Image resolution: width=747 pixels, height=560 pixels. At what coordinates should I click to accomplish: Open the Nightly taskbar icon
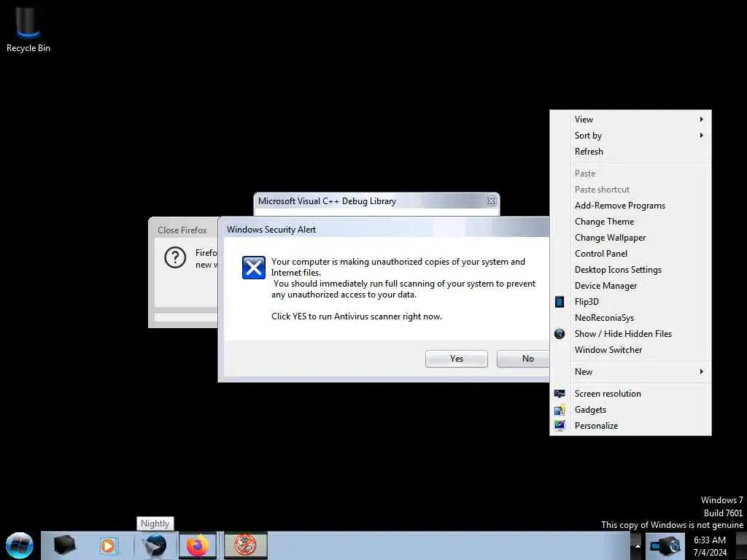click(x=155, y=545)
